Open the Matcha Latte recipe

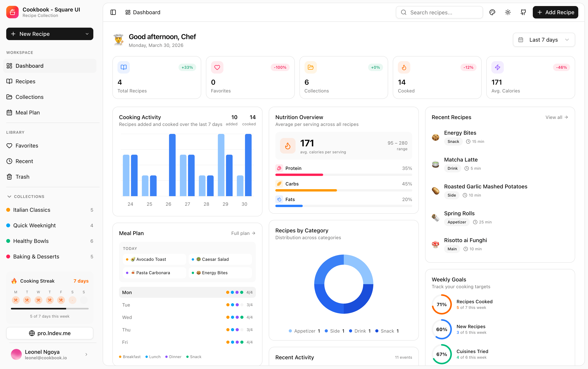[500, 164]
